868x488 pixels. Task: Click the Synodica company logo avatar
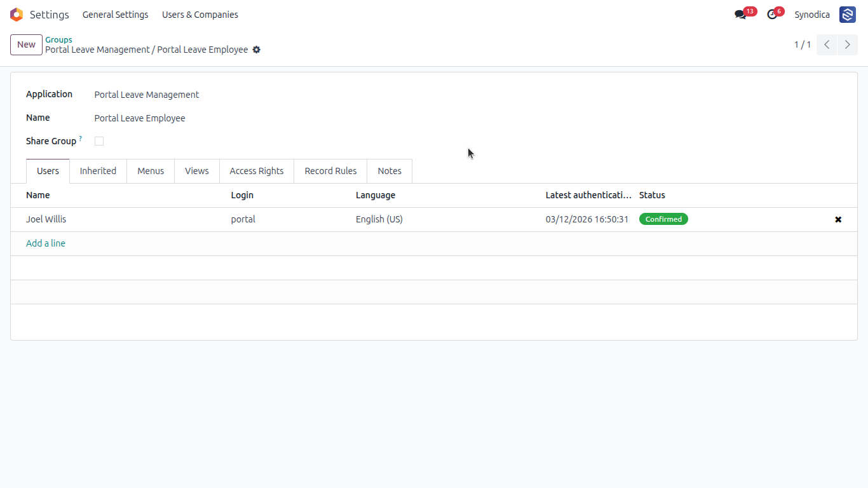[848, 15]
